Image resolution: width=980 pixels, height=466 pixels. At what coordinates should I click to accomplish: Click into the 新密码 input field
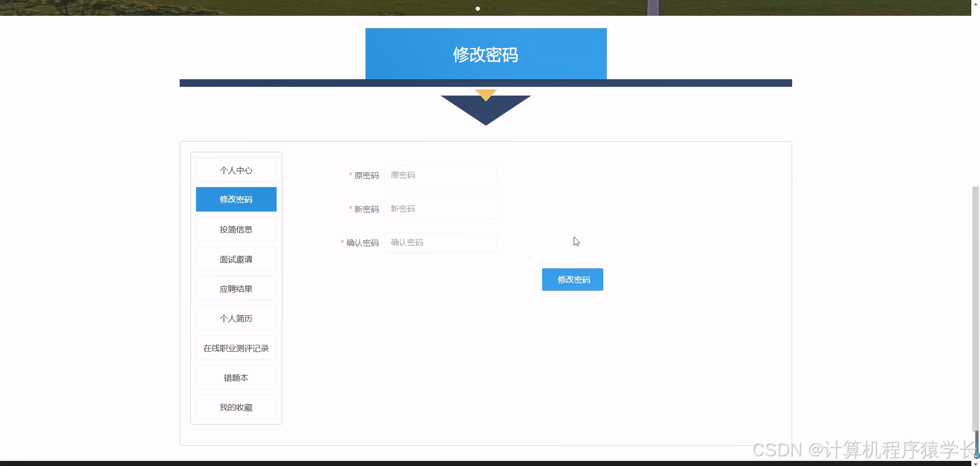pyautogui.click(x=440, y=208)
